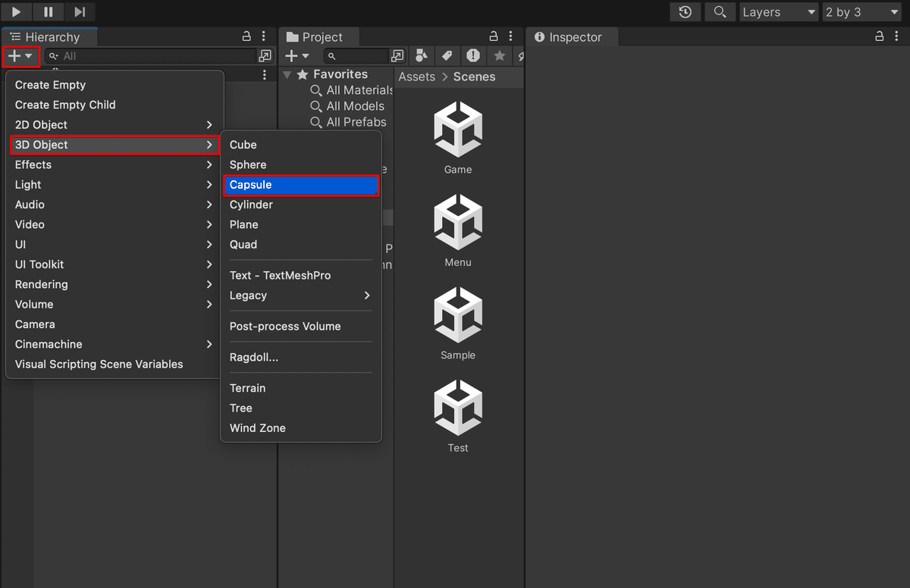Click the Pause button in the toolbar
Image resolution: width=910 pixels, height=588 pixels.
point(49,11)
